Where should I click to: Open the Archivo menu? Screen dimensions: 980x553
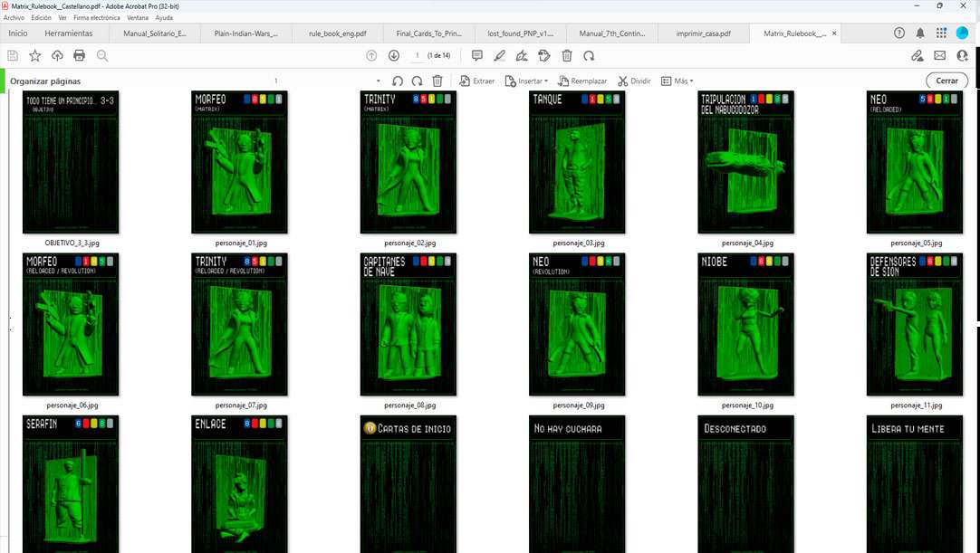[14, 17]
